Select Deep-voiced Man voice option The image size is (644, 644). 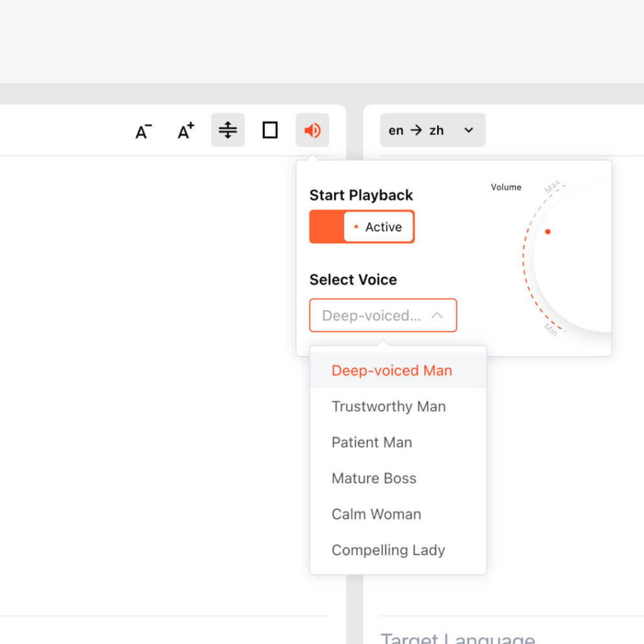[x=392, y=370]
